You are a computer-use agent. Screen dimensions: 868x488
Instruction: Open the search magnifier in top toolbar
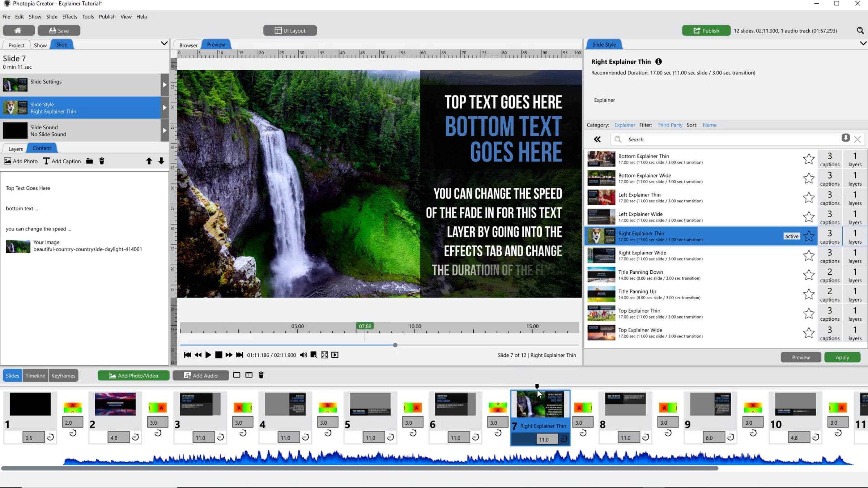coord(860,31)
